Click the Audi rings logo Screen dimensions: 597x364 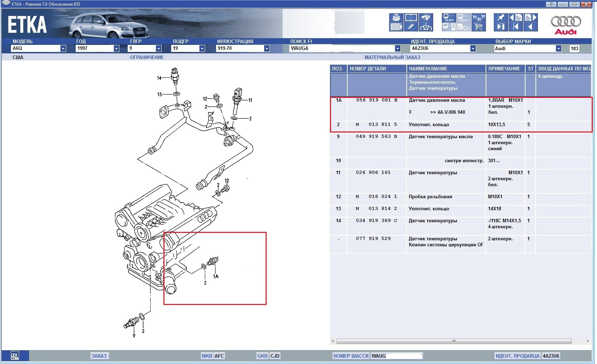(x=566, y=25)
